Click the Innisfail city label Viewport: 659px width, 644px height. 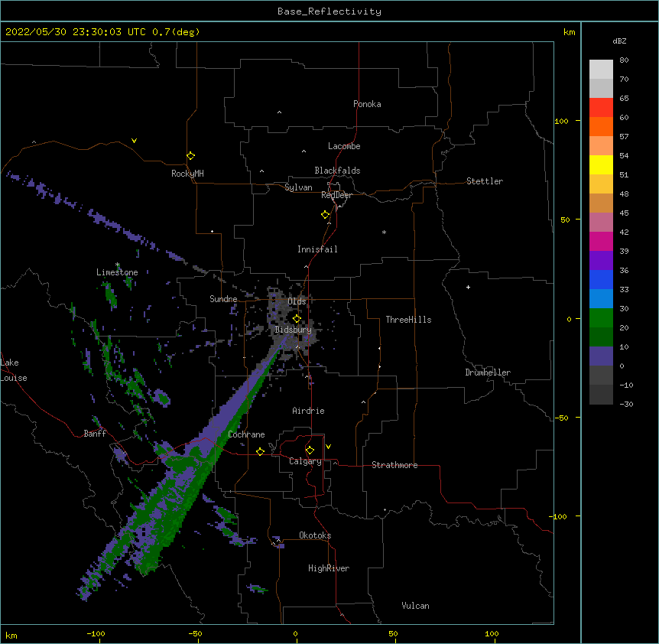point(317,249)
